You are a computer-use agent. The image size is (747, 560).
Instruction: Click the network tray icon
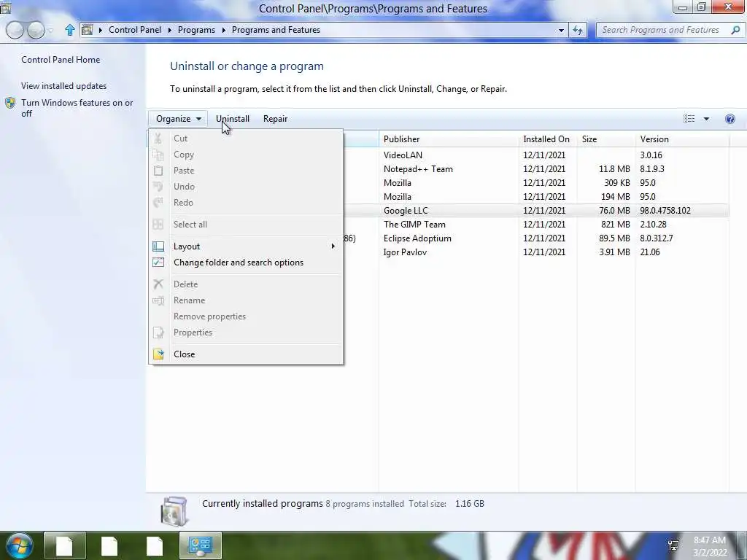coord(673,545)
